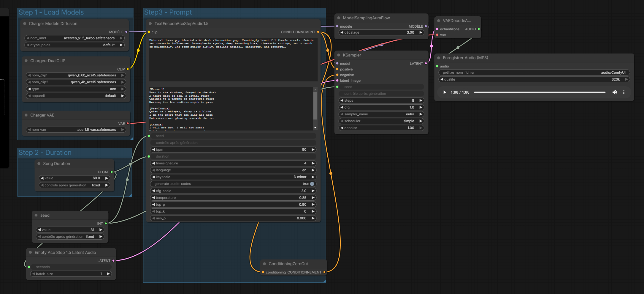Seek within the audio progress bar
This screenshot has width=644, height=294.
tap(540, 92)
